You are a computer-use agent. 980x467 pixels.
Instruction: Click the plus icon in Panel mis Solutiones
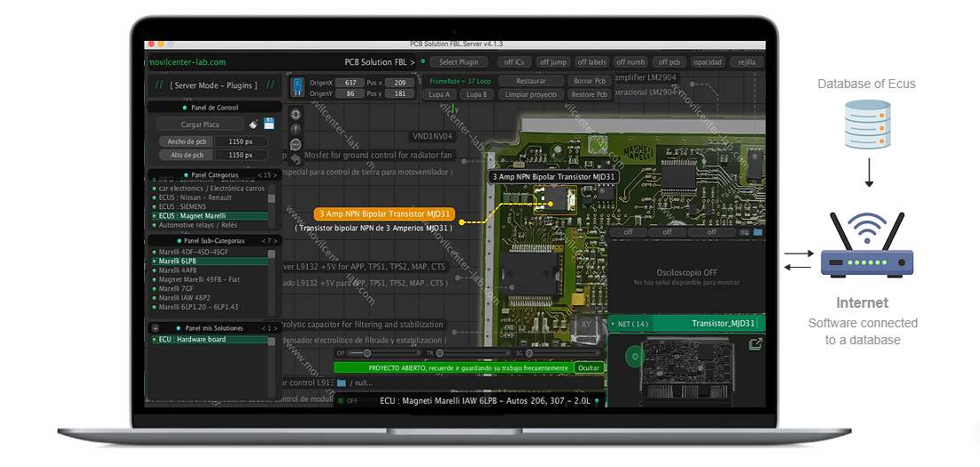pyautogui.click(x=156, y=328)
